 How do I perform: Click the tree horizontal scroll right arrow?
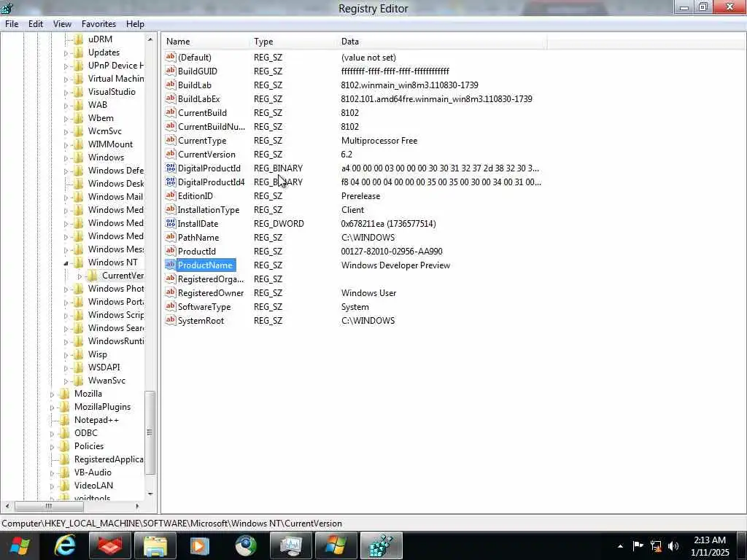(137, 506)
